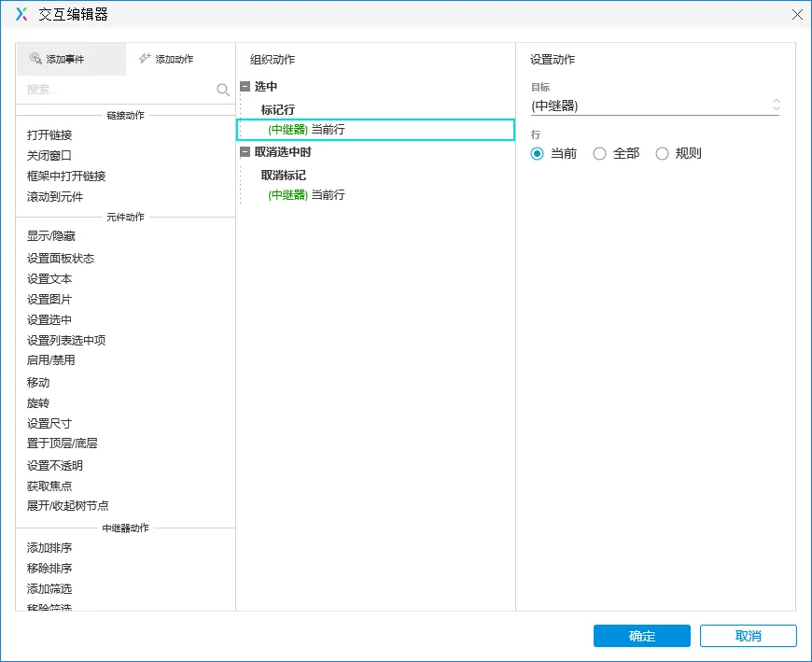Select the 当前 row radio button

pyautogui.click(x=537, y=154)
